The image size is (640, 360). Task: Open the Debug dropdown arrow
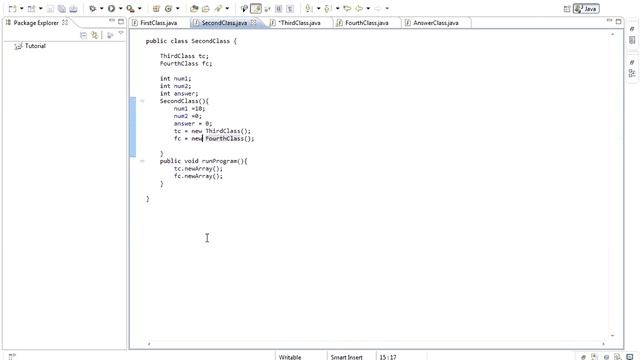[101, 9]
